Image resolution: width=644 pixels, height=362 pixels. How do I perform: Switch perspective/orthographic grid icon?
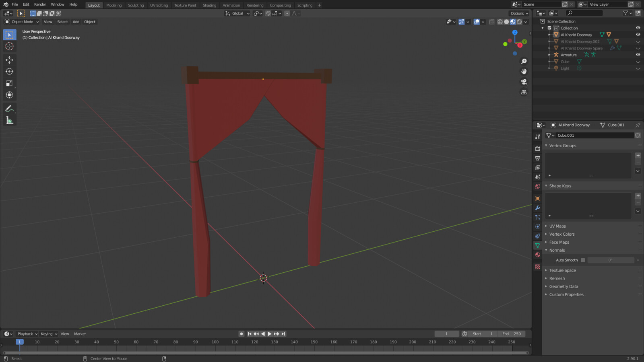click(524, 92)
